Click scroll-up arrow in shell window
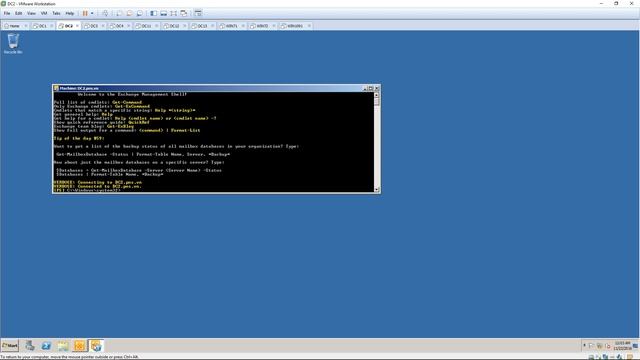 point(377,95)
